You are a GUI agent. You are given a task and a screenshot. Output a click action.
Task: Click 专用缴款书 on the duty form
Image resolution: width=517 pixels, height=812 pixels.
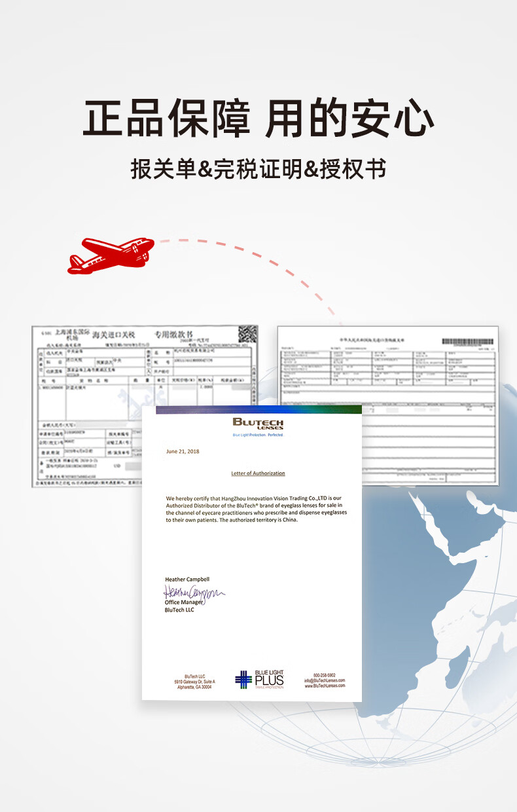(x=173, y=334)
